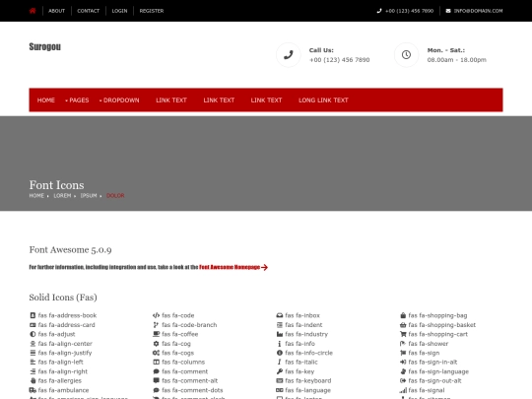Click the fa-cog gear icon
This screenshot has height=399, width=532.
(x=156, y=344)
